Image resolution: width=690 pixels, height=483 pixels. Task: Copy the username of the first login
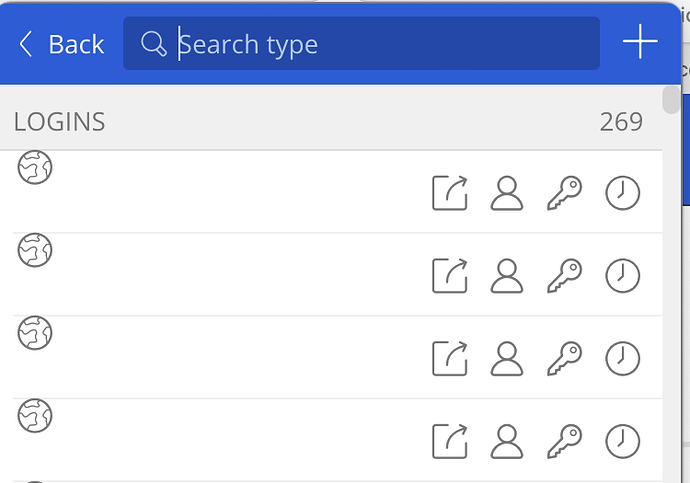[507, 193]
